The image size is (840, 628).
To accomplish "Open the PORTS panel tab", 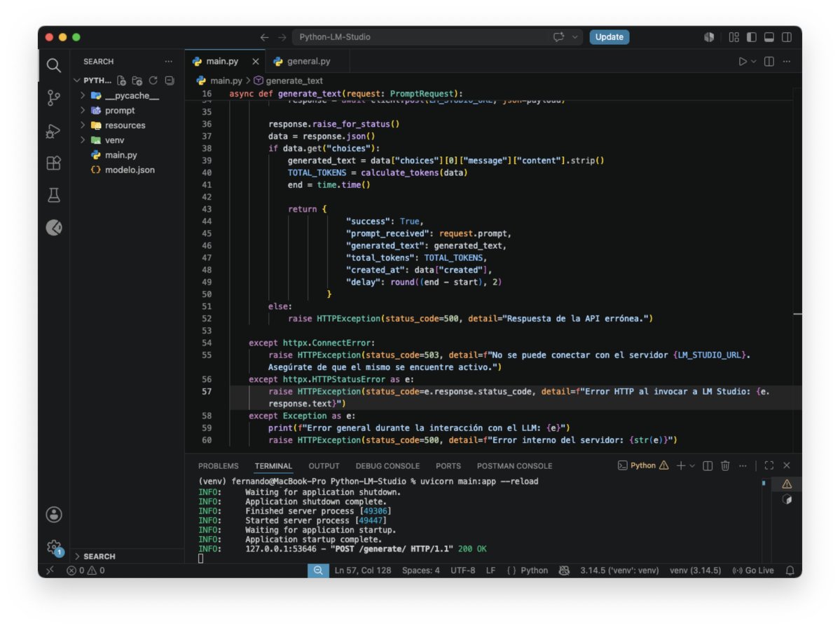I will [x=448, y=466].
